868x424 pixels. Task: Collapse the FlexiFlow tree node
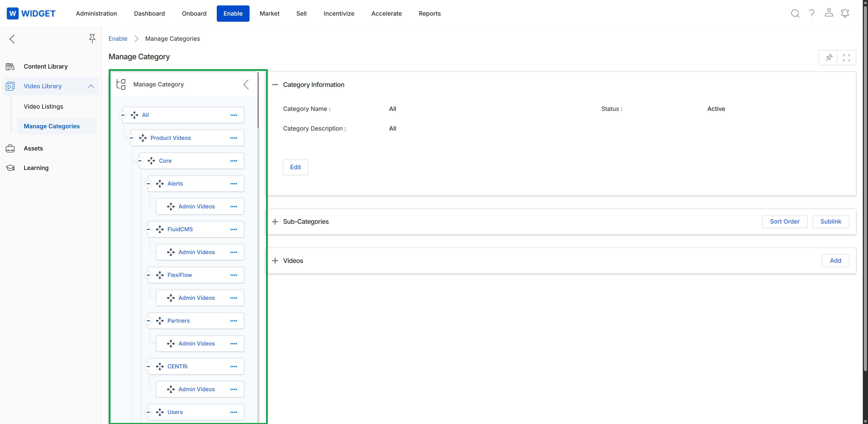(148, 275)
